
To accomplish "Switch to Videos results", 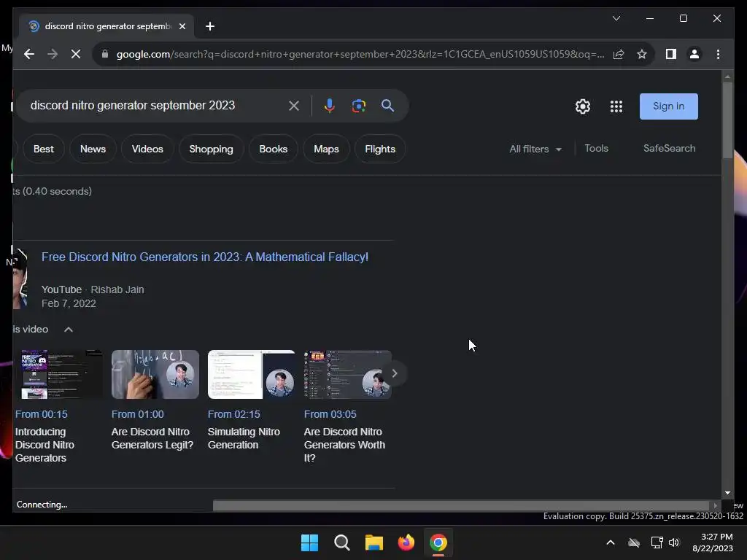I will click(x=147, y=149).
